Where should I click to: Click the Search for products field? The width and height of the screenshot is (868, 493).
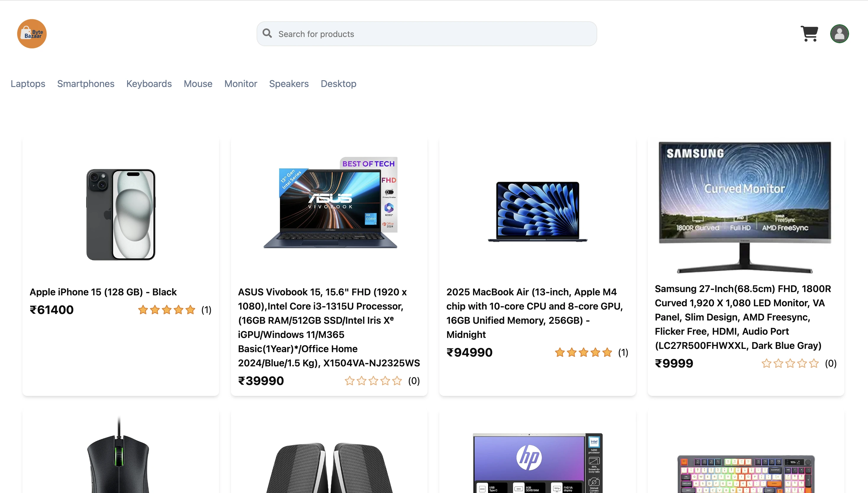click(x=426, y=33)
